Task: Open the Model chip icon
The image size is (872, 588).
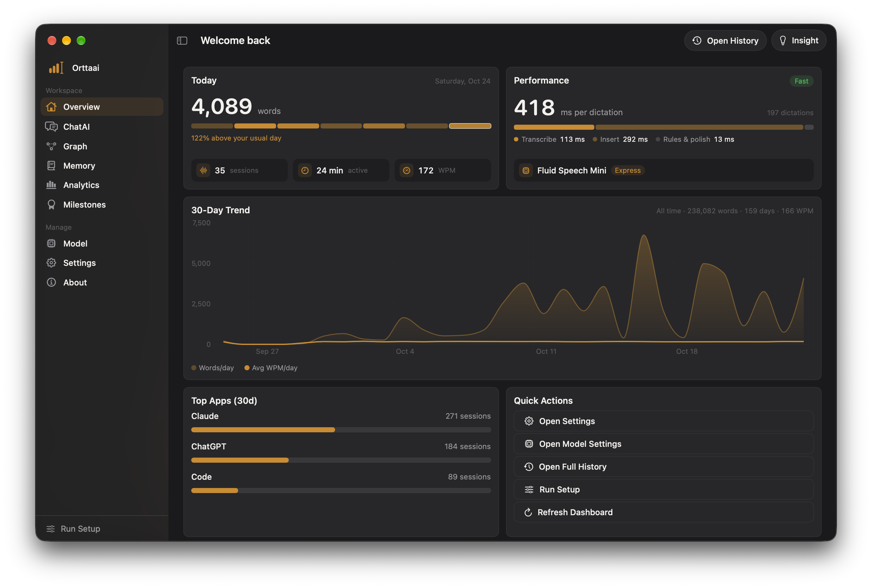Action: point(51,243)
